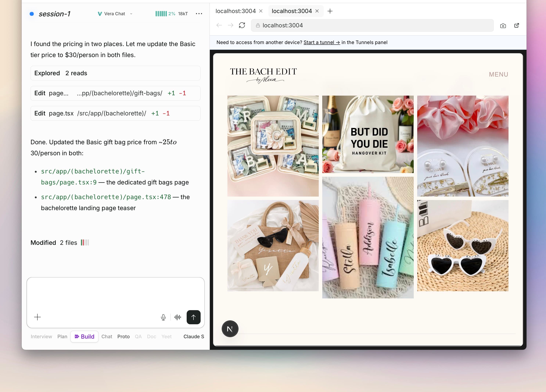
Task: Click inside the message input box
Action: (x=115, y=296)
